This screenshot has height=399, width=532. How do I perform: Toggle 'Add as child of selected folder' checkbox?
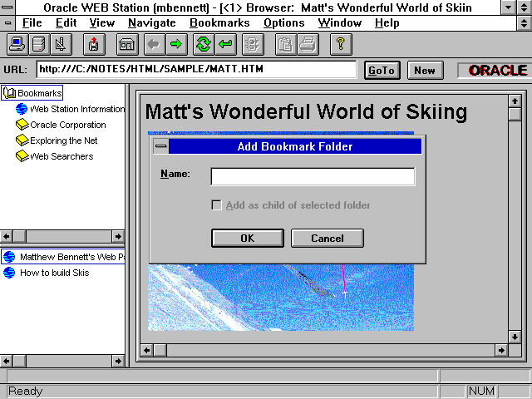[217, 205]
